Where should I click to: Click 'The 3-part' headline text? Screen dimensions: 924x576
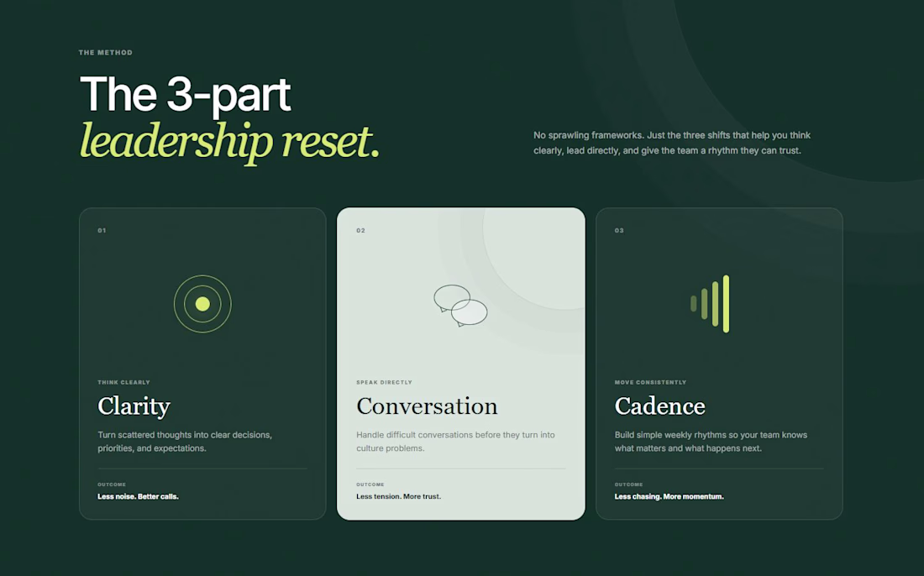(185, 94)
